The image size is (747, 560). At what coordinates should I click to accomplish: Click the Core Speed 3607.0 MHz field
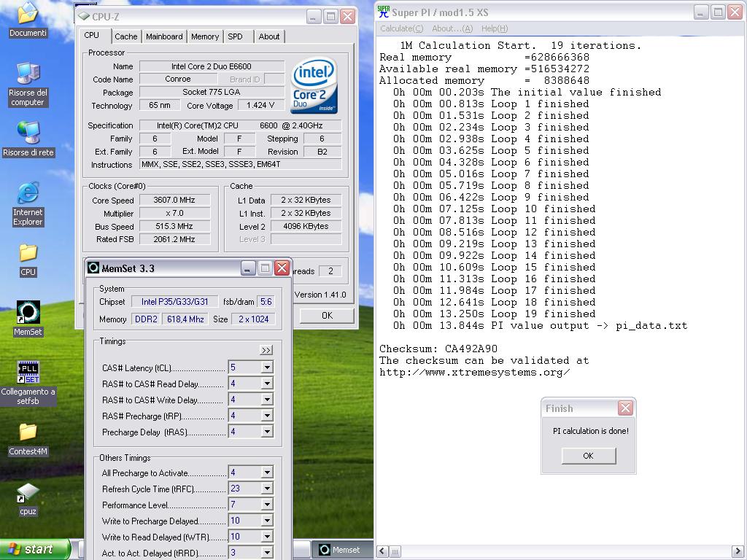(174, 200)
